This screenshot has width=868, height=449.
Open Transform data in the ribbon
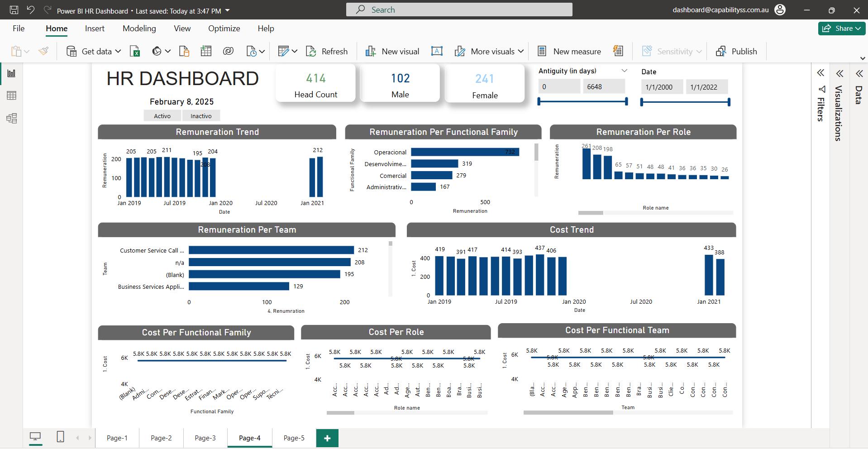(x=284, y=51)
